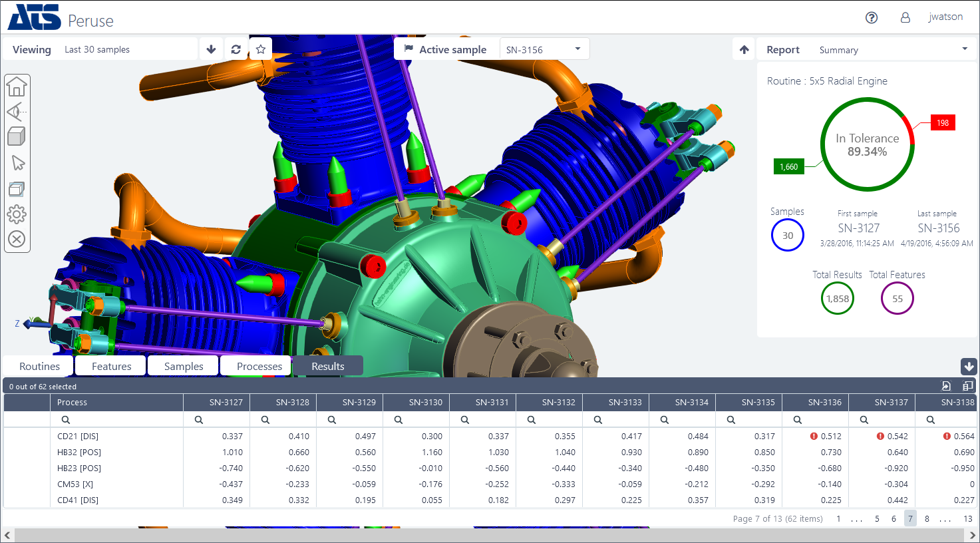This screenshot has width=980, height=543.
Task: Click the red 198 out-of-tolerance label
Action: pos(943,122)
